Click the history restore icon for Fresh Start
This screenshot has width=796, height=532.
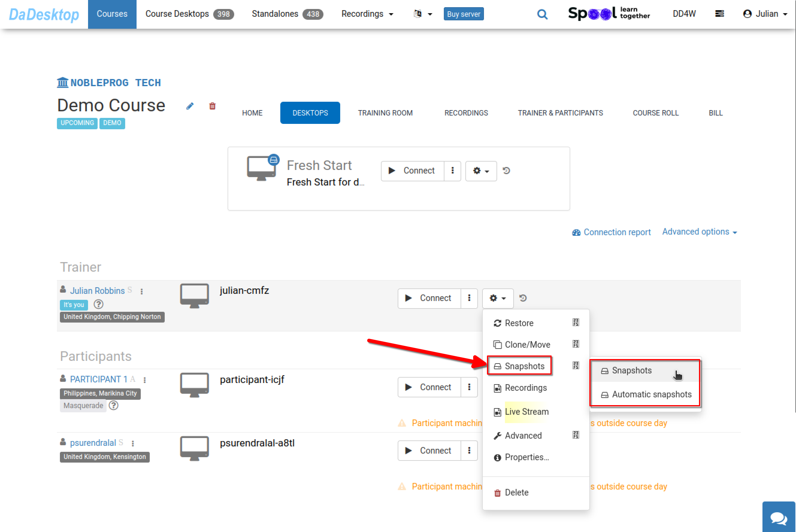(x=506, y=171)
